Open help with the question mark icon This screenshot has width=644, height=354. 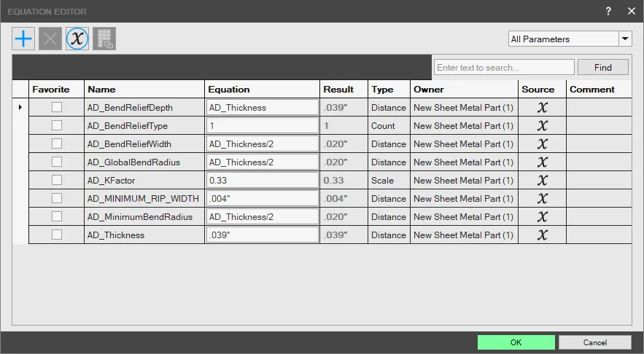[x=608, y=11]
